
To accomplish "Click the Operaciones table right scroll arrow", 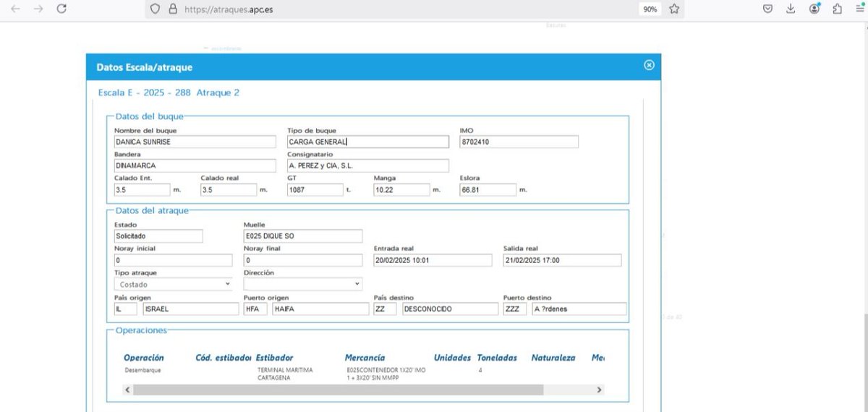I will [x=599, y=390].
